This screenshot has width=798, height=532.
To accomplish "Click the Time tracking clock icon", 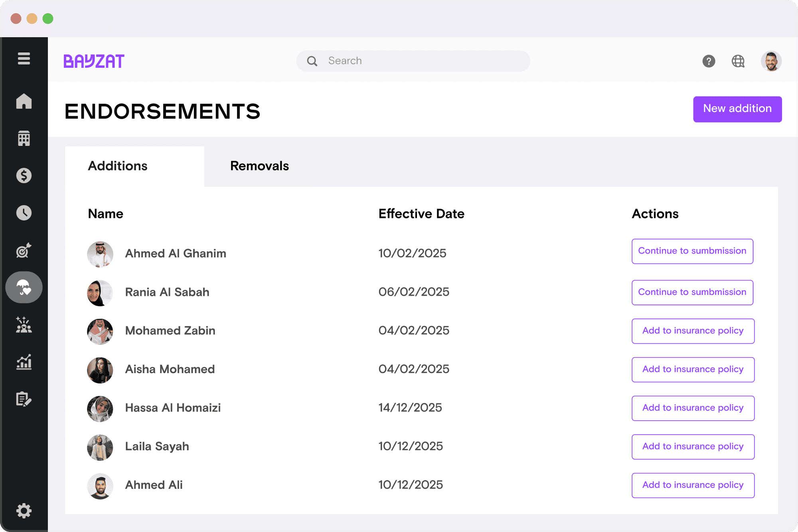I will [x=24, y=213].
